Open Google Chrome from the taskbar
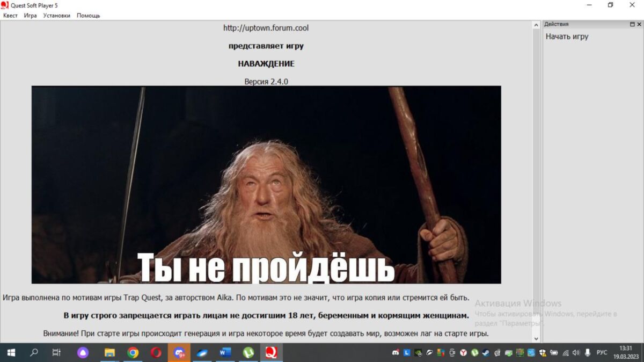This screenshot has width=644, height=362. click(x=133, y=353)
